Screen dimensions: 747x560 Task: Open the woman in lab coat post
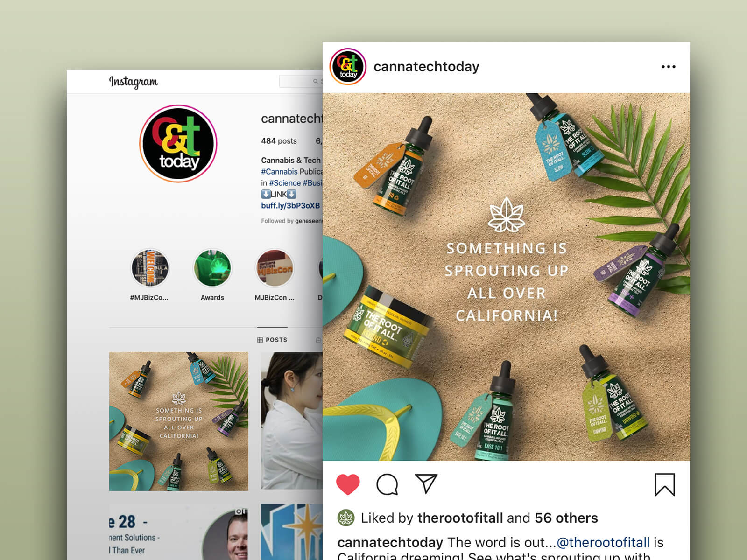(292, 421)
